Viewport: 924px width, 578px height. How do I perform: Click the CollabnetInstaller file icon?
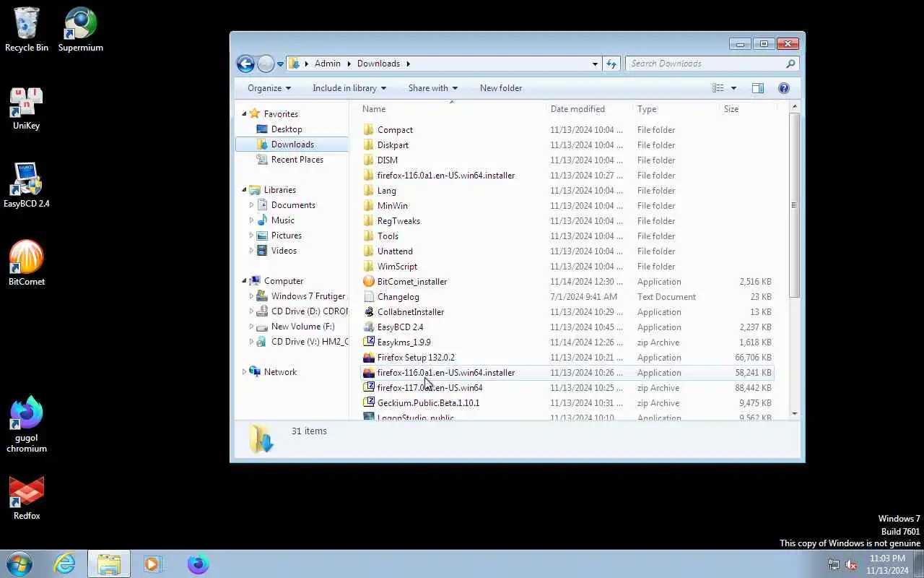click(x=369, y=312)
